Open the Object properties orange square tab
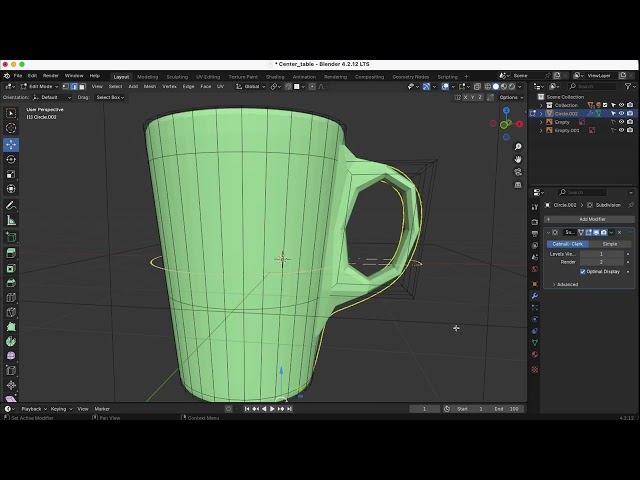Screen dimensions: 640x480 pos(535,284)
